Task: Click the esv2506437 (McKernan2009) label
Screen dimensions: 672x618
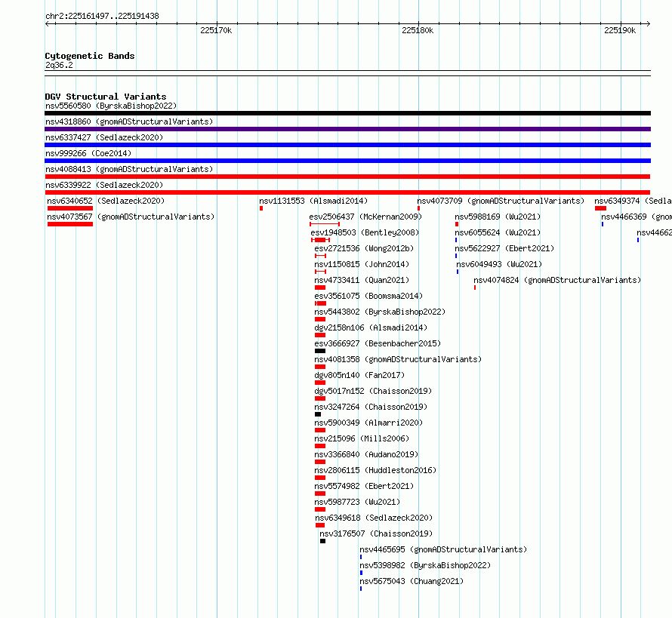Action: tap(365, 217)
